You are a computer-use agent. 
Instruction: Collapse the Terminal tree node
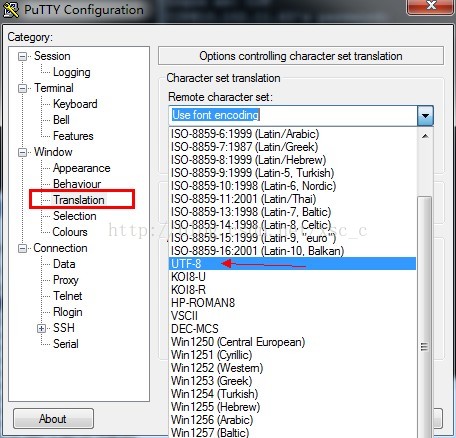click(x=22, y=88)
